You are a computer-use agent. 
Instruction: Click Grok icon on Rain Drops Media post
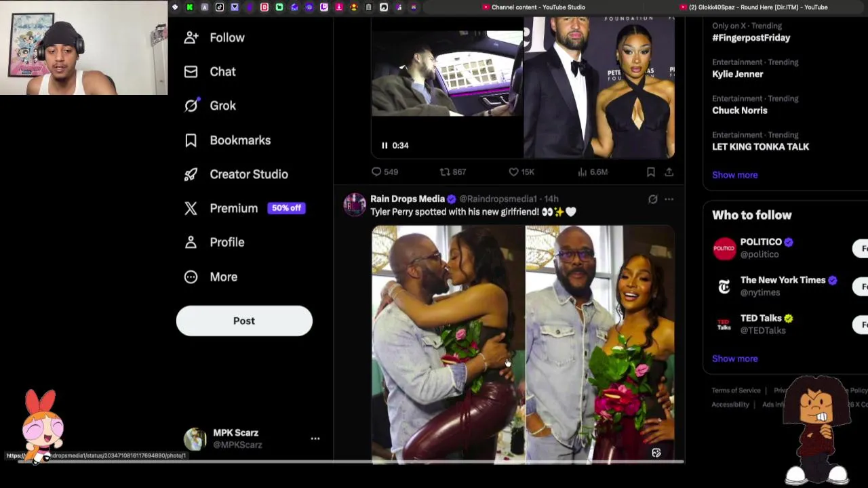[652, 199]
